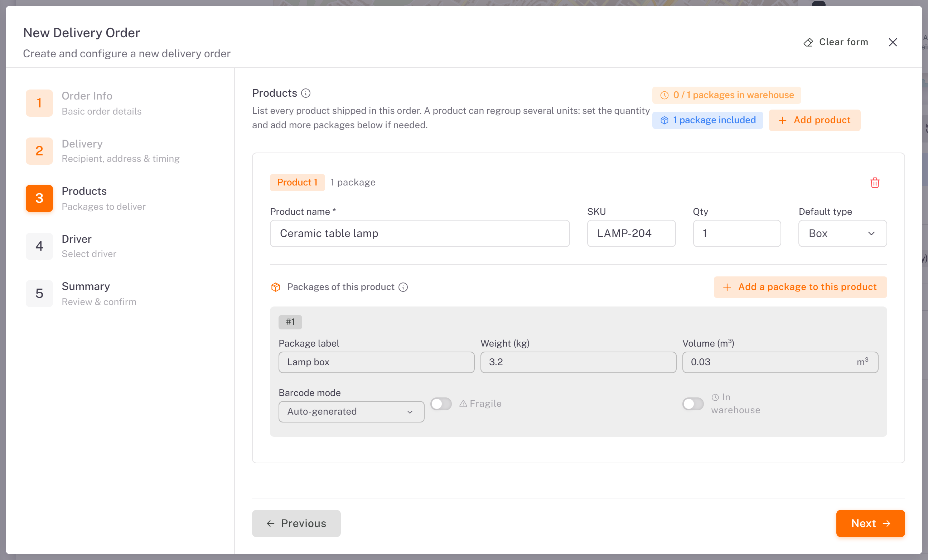Click the In warehouse clock icon
The height and width of the screenshot is (560, 928).
click(715, 397)
